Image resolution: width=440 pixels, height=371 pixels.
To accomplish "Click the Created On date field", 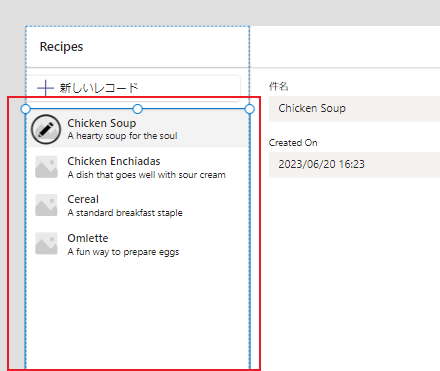I will [354, 165].
